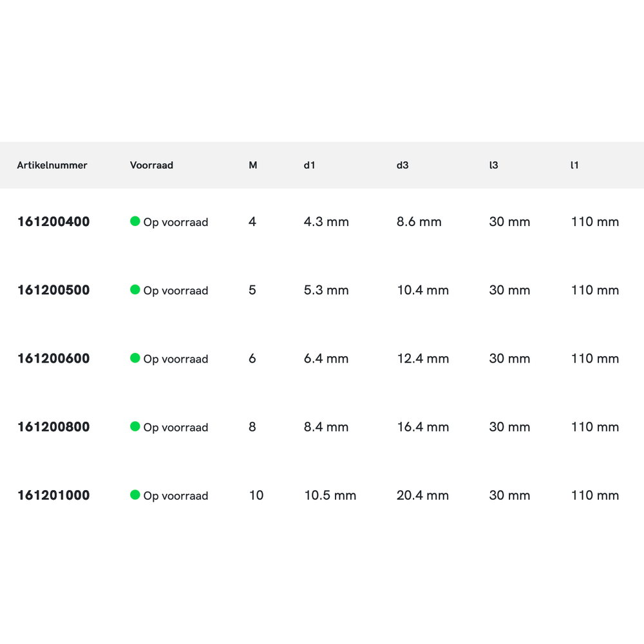Open article number 161200800

pyautogui.click(x=53, y=427)
